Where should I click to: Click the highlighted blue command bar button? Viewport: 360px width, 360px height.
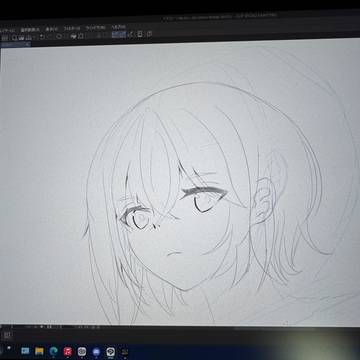tap(119, 34)
